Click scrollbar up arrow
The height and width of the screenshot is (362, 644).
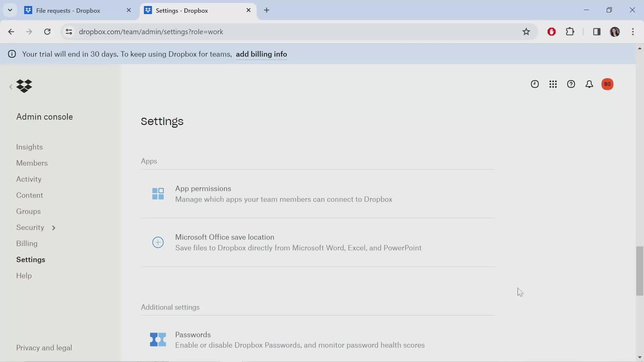click(x=640, y=49)
